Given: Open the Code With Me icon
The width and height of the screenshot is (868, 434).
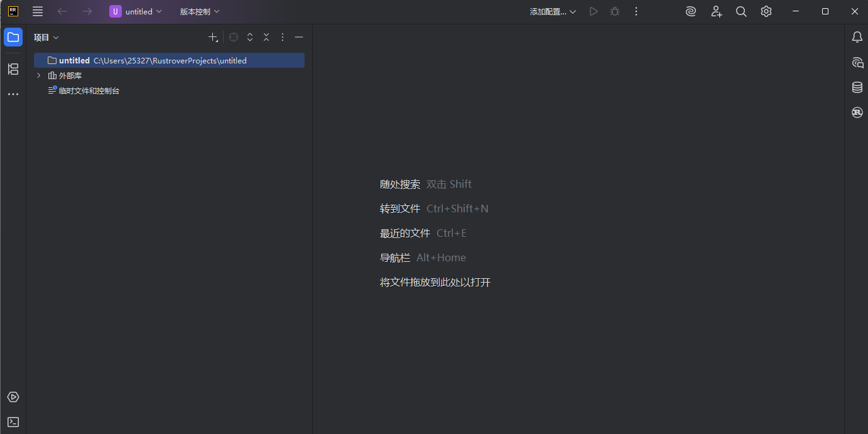Looking at the screenshot, I should point(716,11).
